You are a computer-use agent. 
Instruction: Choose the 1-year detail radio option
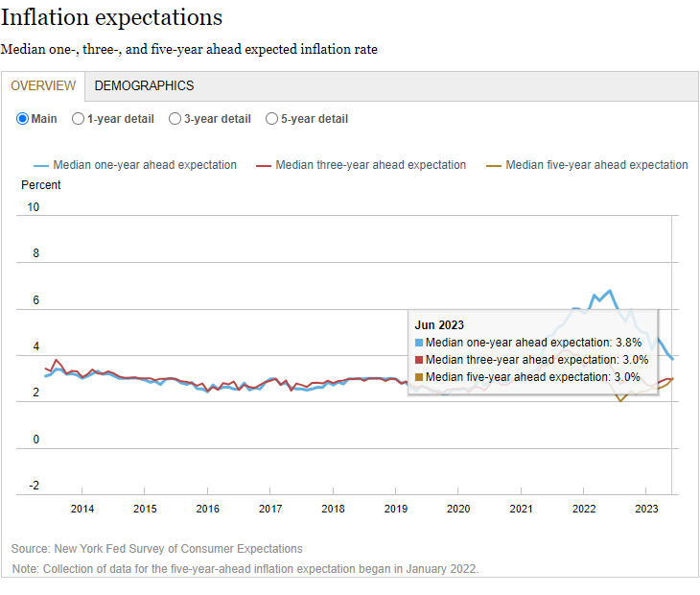(x=79, y=119)
